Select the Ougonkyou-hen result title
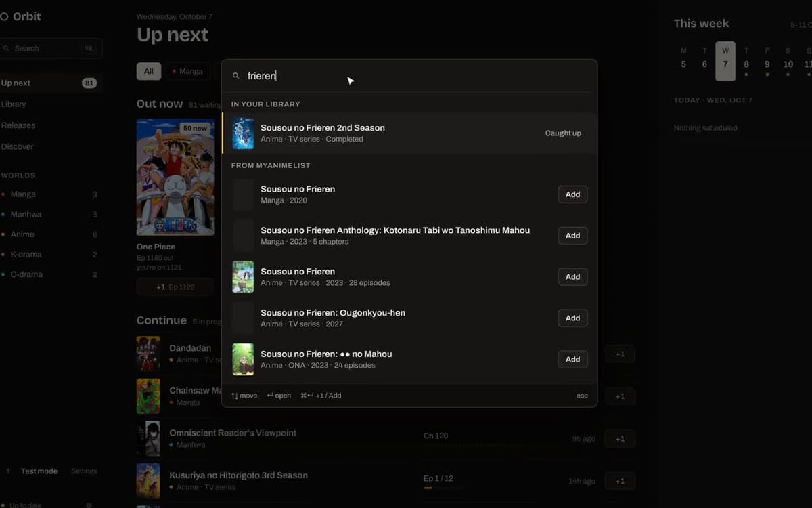Screen dimensions: 812x508 pos(333,313)
